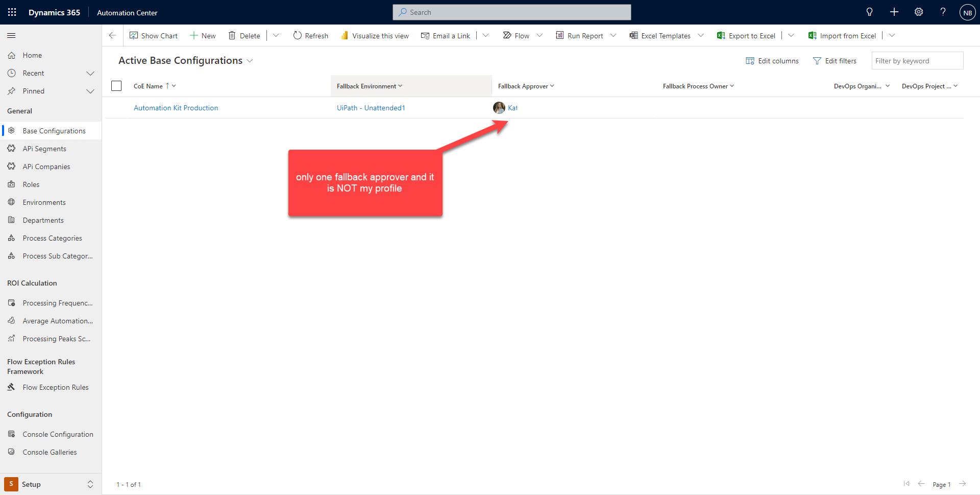This screenshot has height=495, width=980.
Task: Click the Email a Link toolbar icon
Action: coord(425,35)
